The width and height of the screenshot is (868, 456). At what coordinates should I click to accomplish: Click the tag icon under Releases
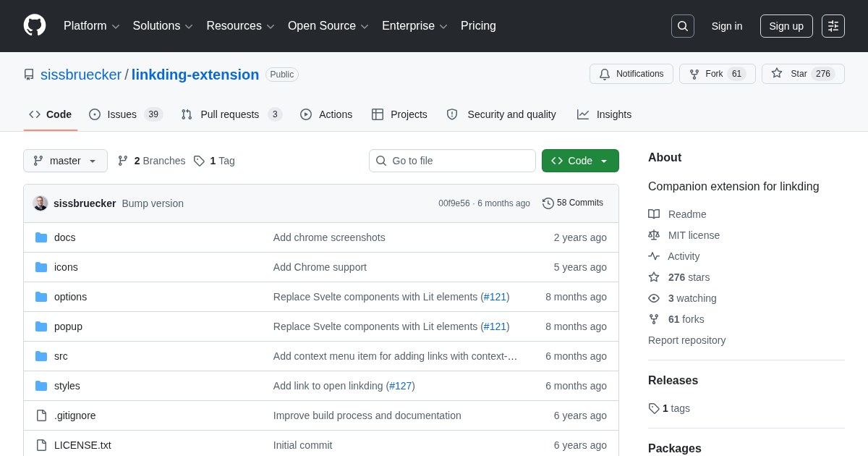(x=654, y=408)
